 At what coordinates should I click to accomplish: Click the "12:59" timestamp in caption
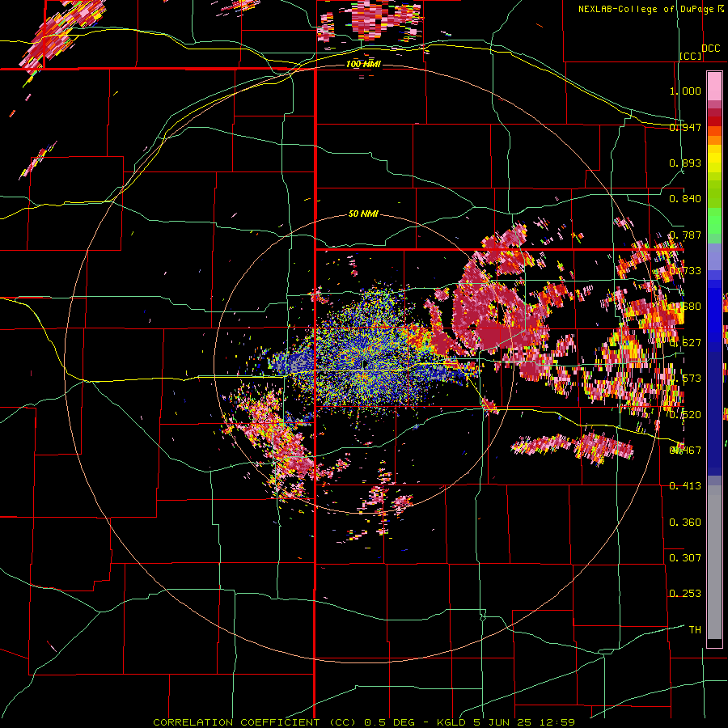(x=558, y=722)
